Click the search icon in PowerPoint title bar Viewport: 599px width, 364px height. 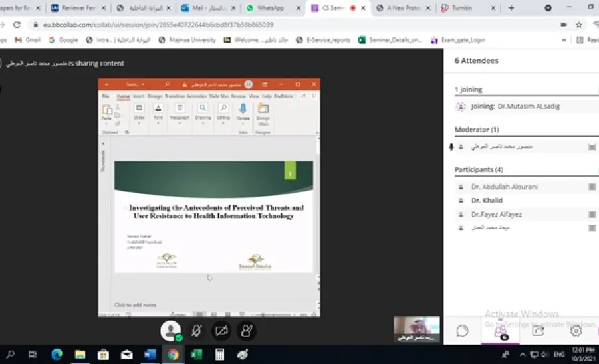point(168,84)
